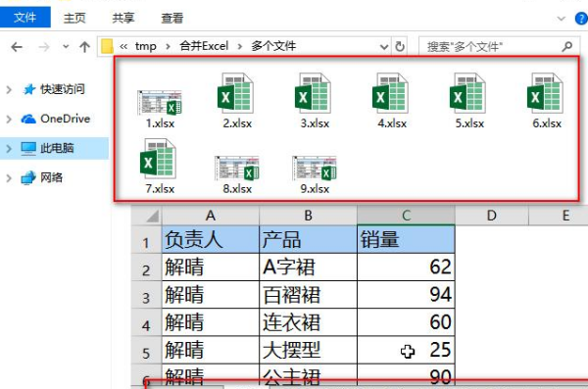Select column D header in spreadsheet
This screenshot has height=389, width=588.
[492, 216]
